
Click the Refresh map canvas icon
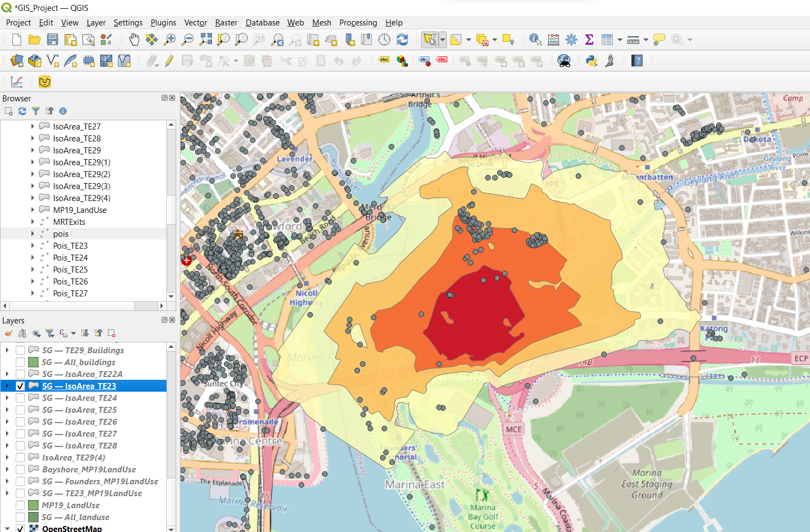click(402, 40)
